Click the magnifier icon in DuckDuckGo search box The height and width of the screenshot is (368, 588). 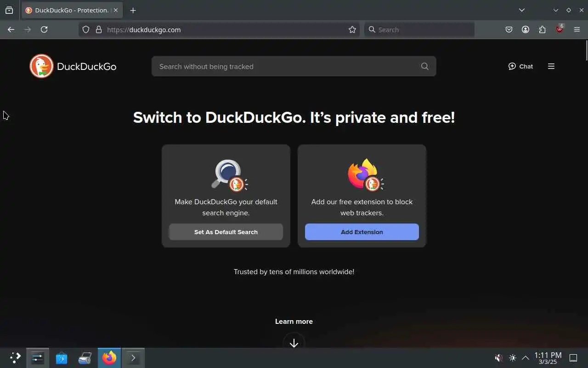click(425, 66)
